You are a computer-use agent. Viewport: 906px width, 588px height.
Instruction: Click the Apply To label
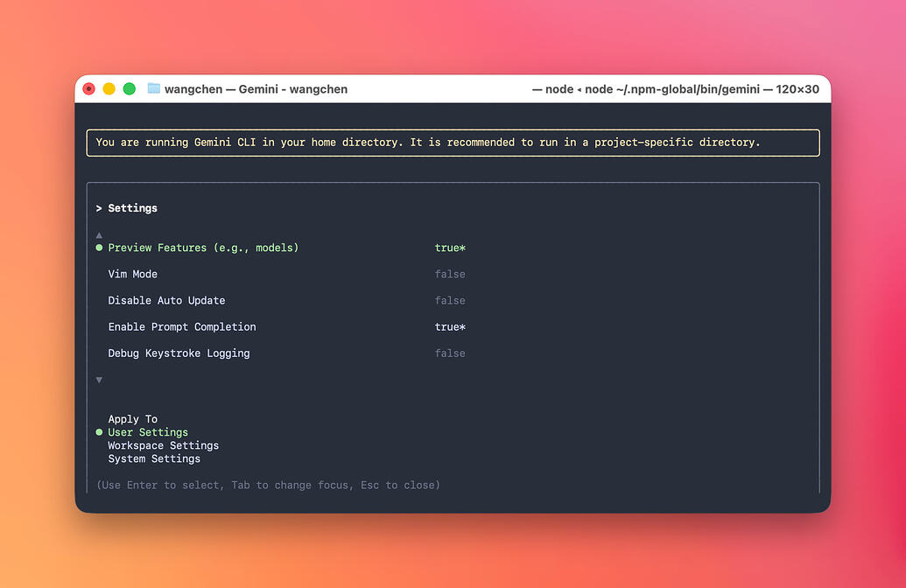pos(132,419)
